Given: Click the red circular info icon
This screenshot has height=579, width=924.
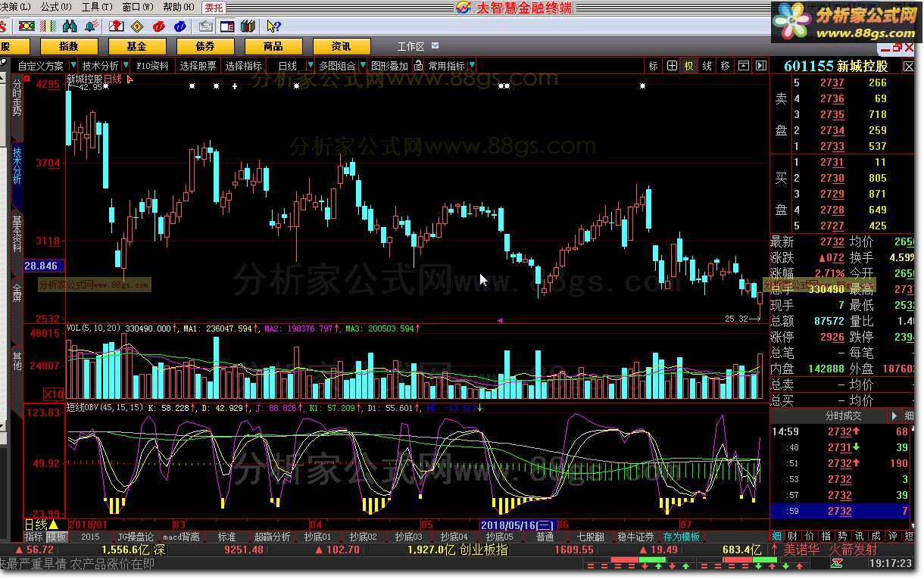Looking at the screenshot, I should (158, 26).
